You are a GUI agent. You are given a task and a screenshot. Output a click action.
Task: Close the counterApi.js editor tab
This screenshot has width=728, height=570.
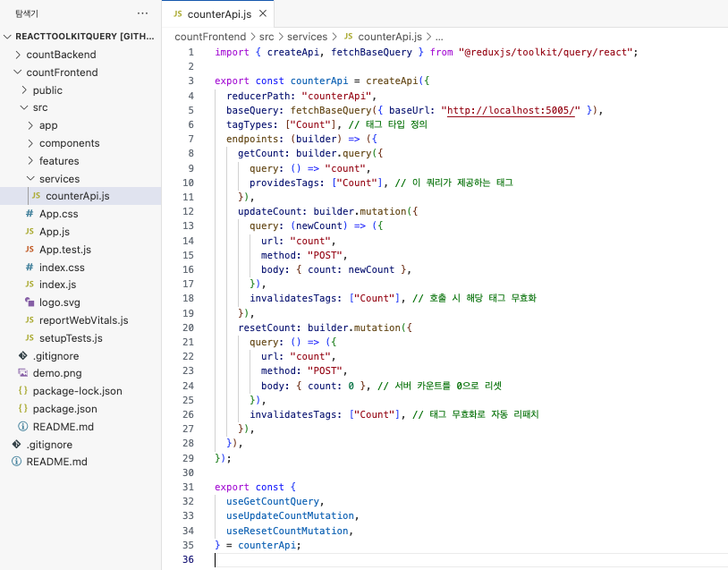click(x=263, y=13)
